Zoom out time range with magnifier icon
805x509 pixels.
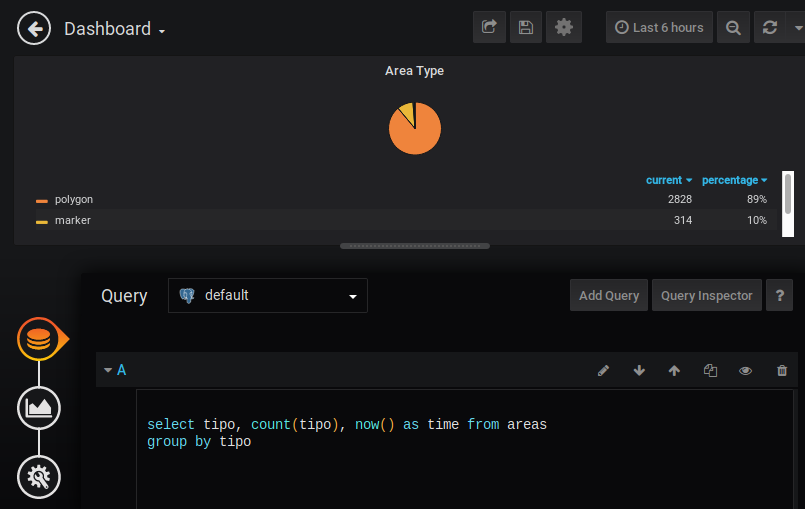pyautogui.click(x=733, y=28)
